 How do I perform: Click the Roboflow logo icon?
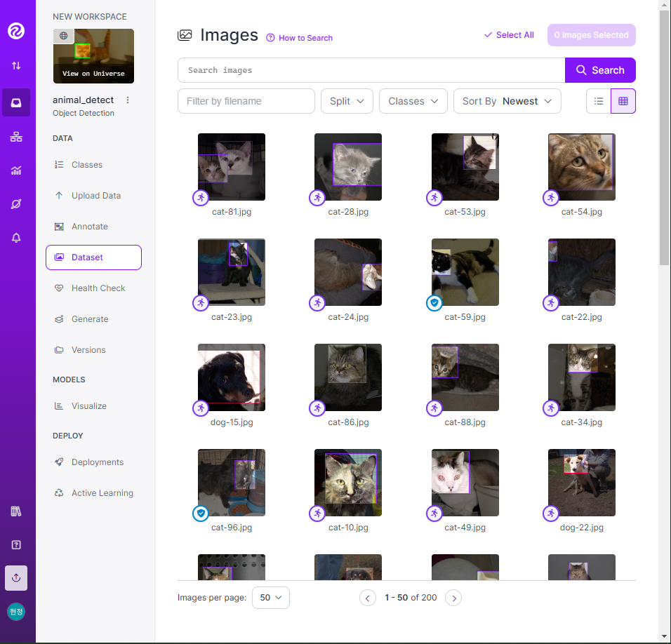click(16, 31)
